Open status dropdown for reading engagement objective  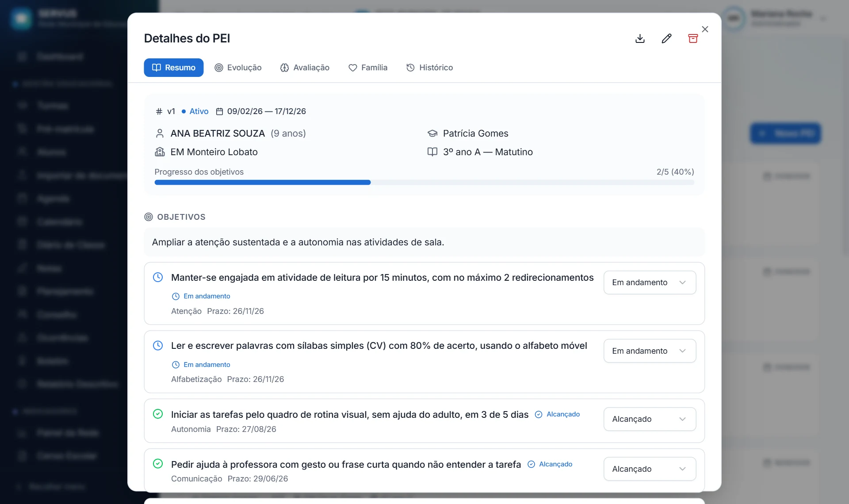[x=650, y=283]
